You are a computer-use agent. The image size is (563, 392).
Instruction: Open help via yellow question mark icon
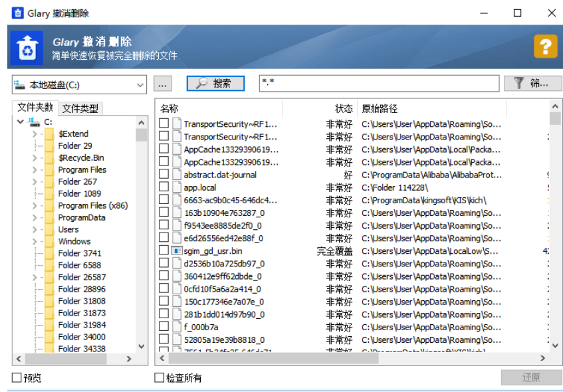pyautogui.click(x=546, y=47)
